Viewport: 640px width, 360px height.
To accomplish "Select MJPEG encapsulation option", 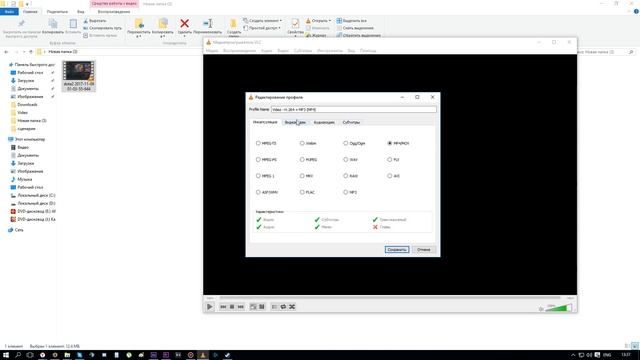I will 309,160.
